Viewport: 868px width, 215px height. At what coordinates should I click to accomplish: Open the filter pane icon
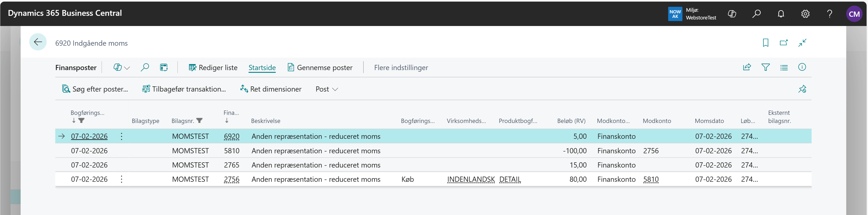coord(766,67)
